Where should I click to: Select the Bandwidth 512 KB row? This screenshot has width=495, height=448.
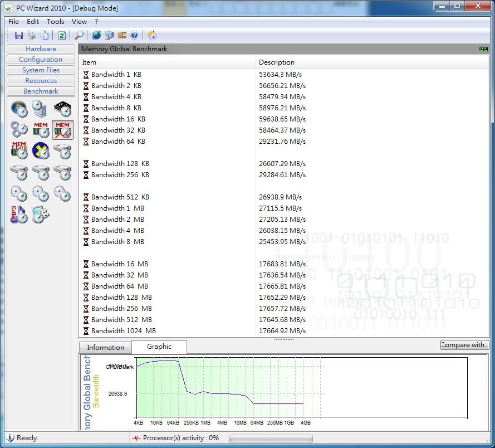pos(283,197)
